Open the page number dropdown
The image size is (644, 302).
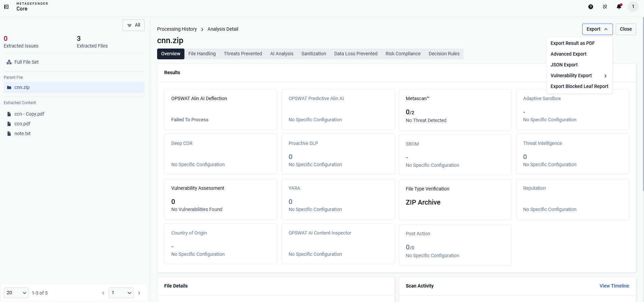tap(121, 293)
